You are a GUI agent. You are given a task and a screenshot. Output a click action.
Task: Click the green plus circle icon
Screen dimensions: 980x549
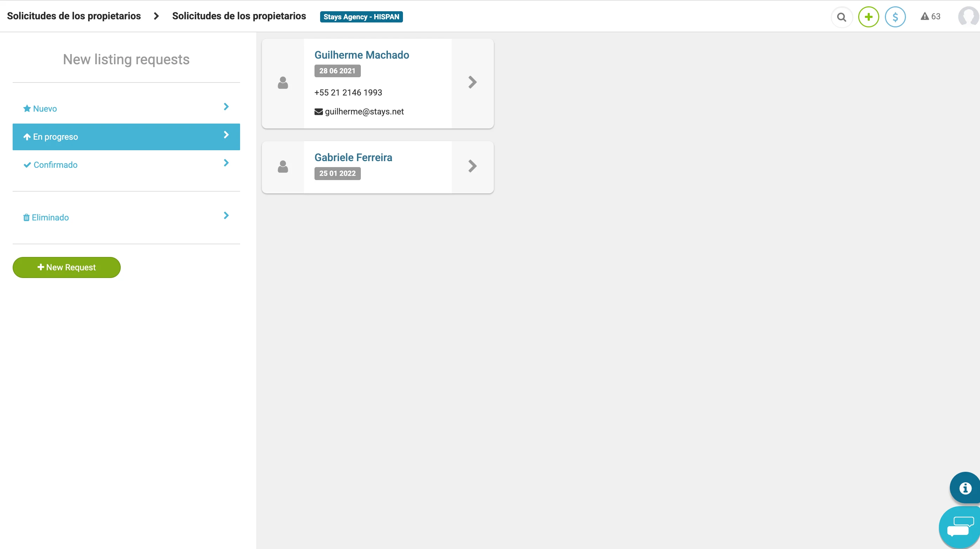click(x=868, y=17)
